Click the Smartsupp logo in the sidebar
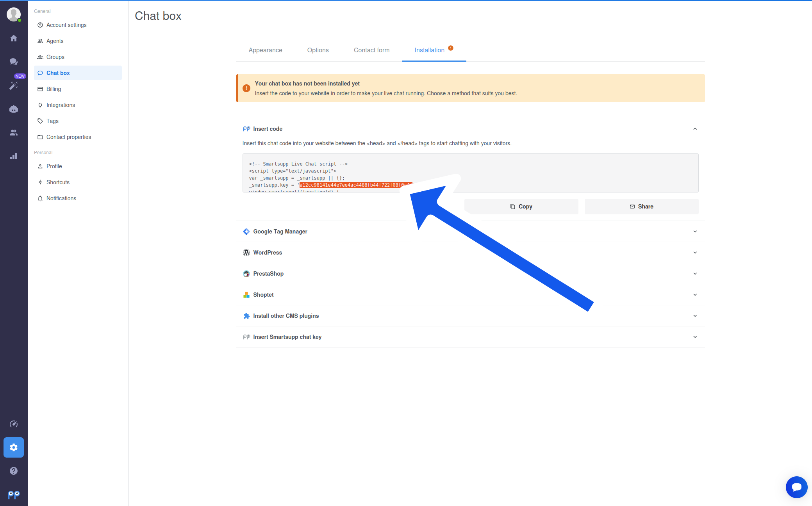The height and width of the screenshot is (506, 812). click(14, 495)
